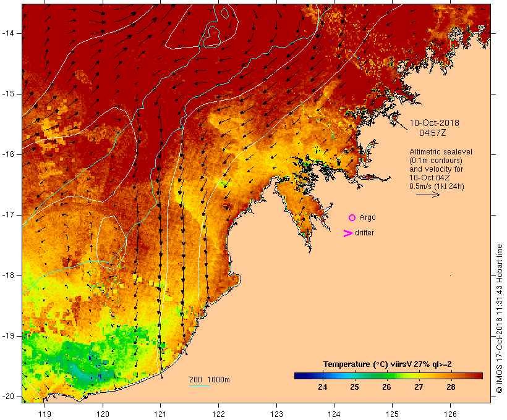
Task: Click the '10-Oct-2018' date text
Action: (434, 123)
